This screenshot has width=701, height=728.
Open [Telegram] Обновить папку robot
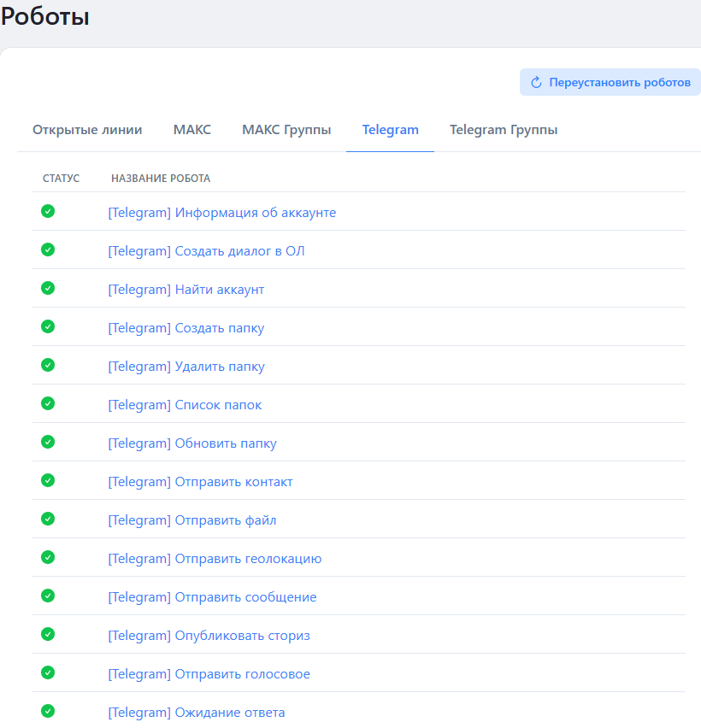[192, 443]
